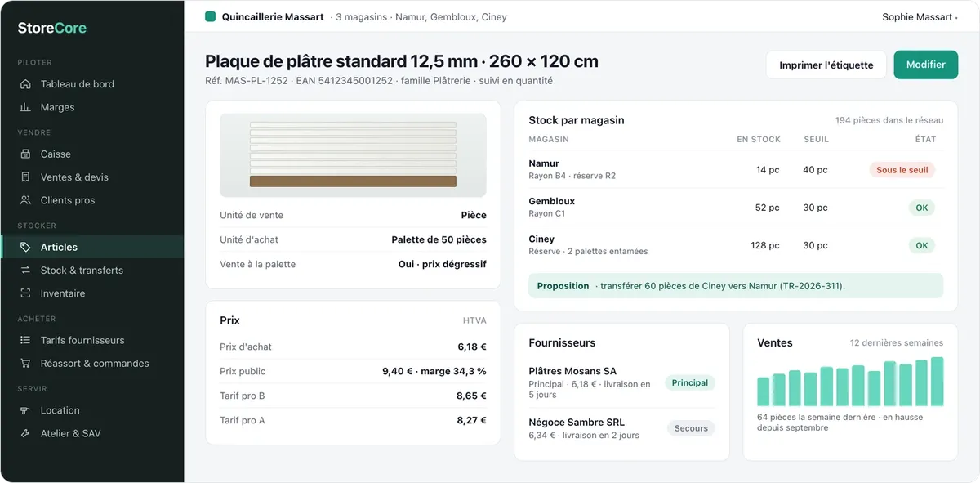Screen dimensions: 980x483
Task: Open the Sophie Massart user menu
Action: tap(920, 17)
